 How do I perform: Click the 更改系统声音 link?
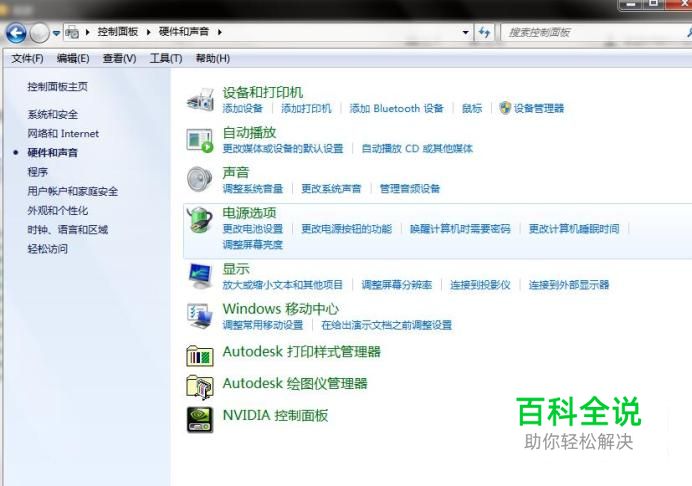(x=331, y=188)
